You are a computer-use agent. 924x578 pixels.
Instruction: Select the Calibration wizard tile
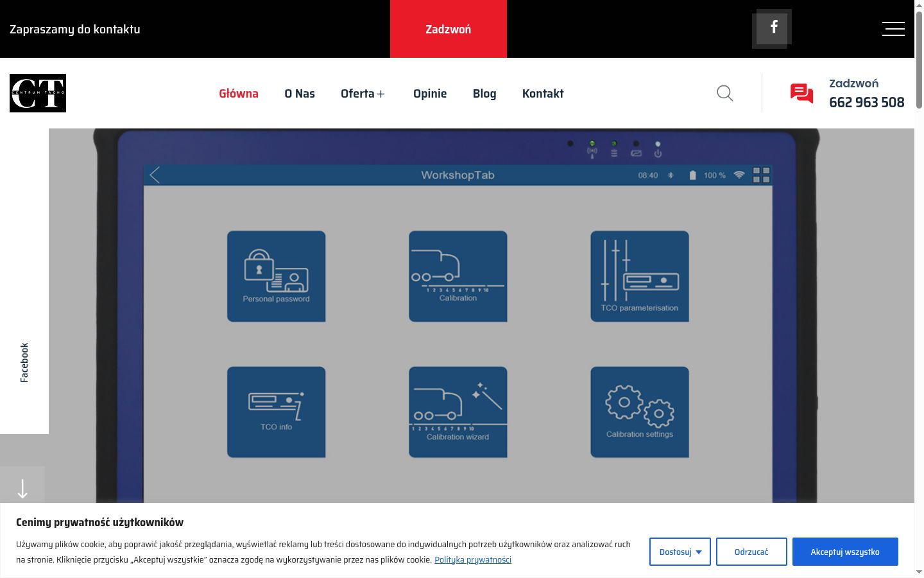coord(458,412)
